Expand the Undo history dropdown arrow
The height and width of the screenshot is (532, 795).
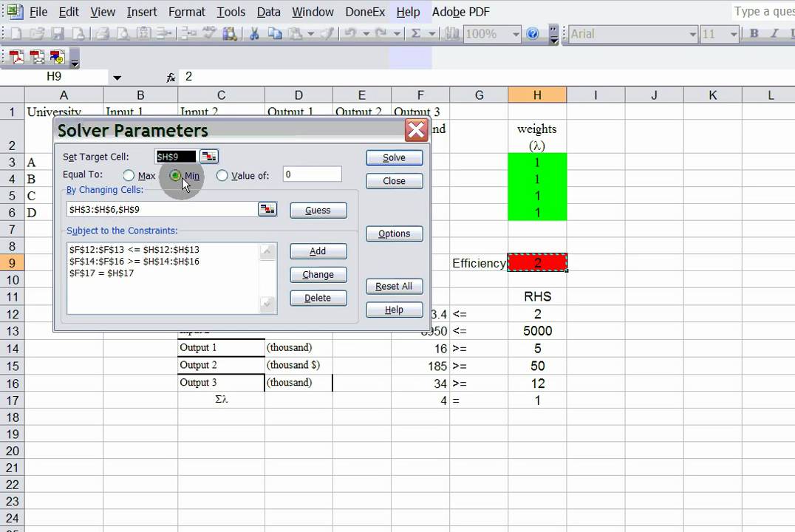pos(366,34)
